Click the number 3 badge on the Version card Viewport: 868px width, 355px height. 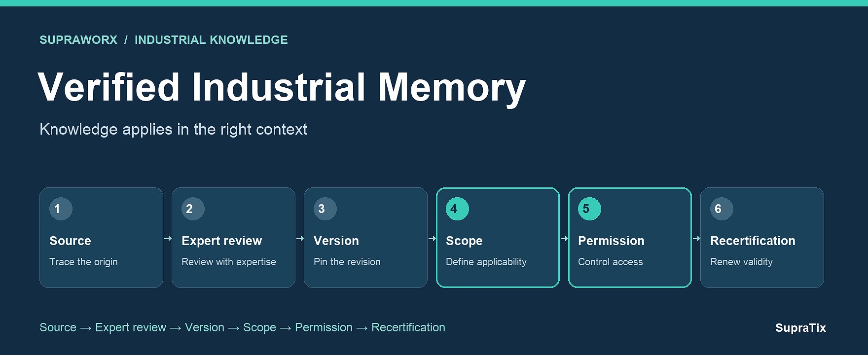(325, 209)
